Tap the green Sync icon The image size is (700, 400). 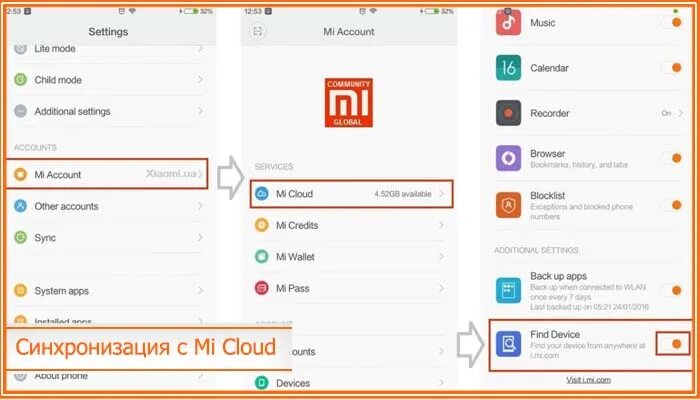coord(20,237)
